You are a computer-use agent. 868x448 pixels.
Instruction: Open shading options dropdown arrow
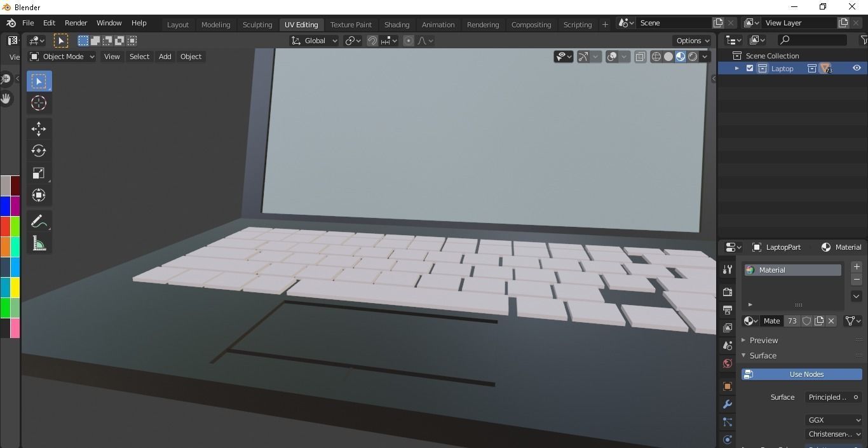coord(705,57)
